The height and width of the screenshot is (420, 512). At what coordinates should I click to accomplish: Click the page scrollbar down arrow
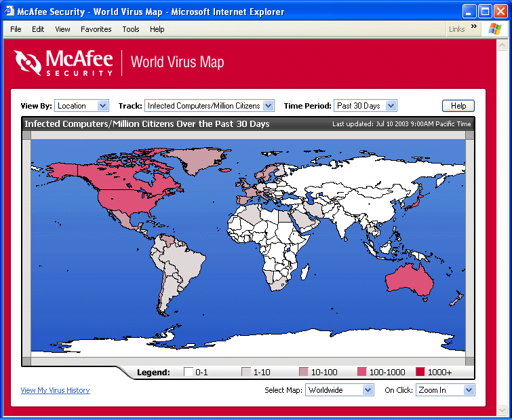pos(502,410)
